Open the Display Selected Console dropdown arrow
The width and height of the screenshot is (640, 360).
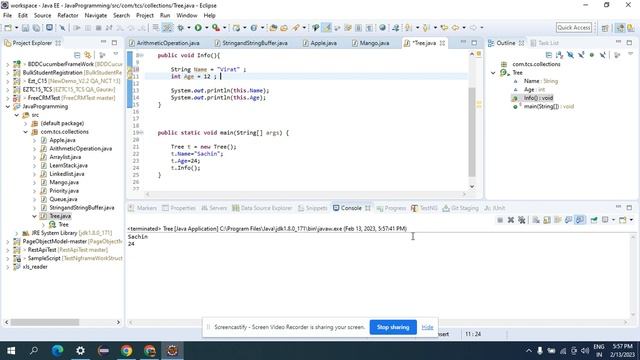tap(613, 220)
